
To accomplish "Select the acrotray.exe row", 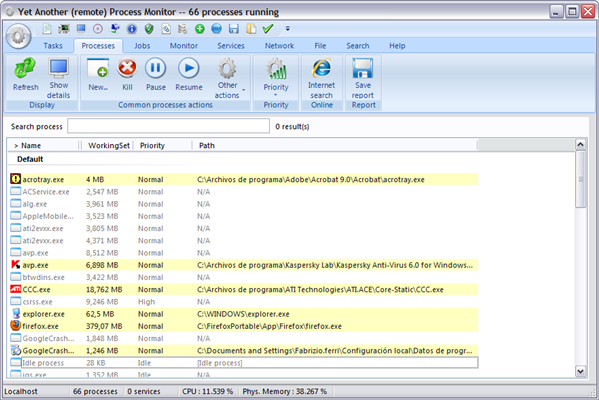I will click(x=243, y=179).
